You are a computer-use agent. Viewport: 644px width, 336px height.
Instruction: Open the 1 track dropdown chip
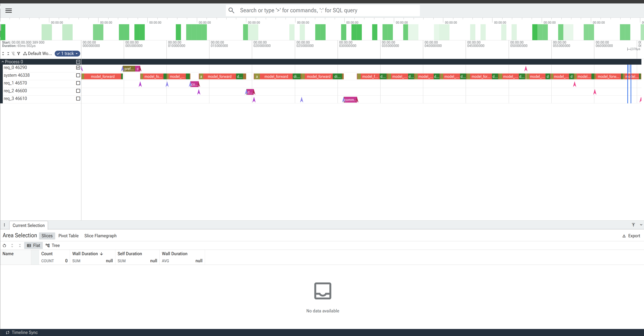(67, 53)
